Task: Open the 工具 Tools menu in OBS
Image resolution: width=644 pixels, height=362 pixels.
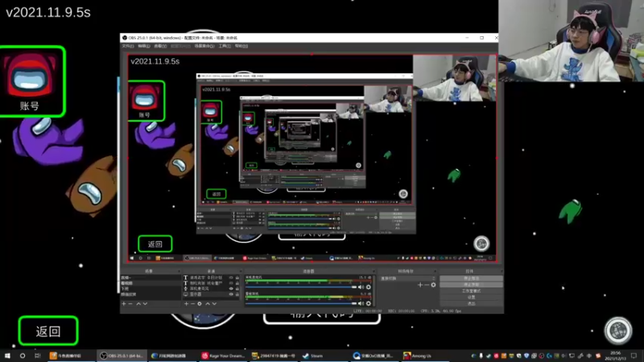Action: tap(225, 46)
